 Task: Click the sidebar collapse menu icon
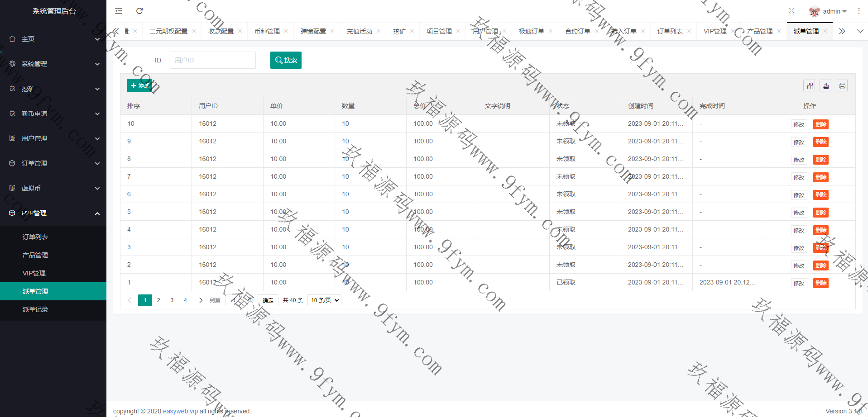coord(119,11)
